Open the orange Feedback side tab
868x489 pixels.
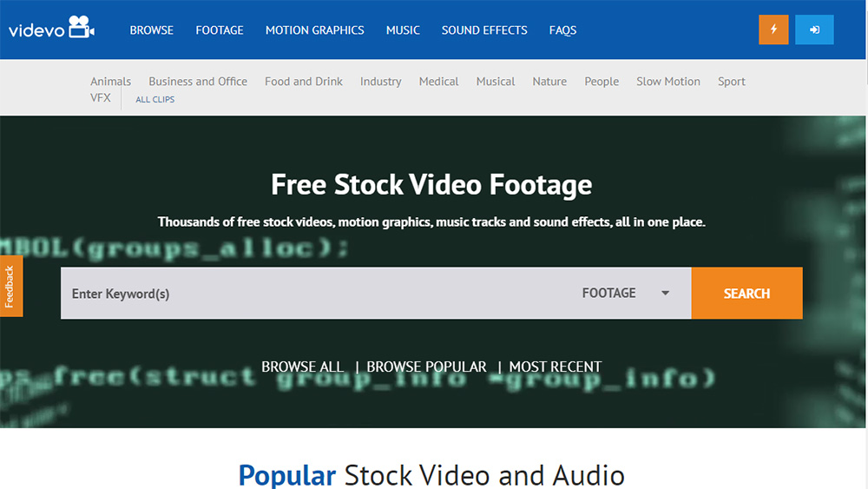pyautogui.click(x=10, y=287)
